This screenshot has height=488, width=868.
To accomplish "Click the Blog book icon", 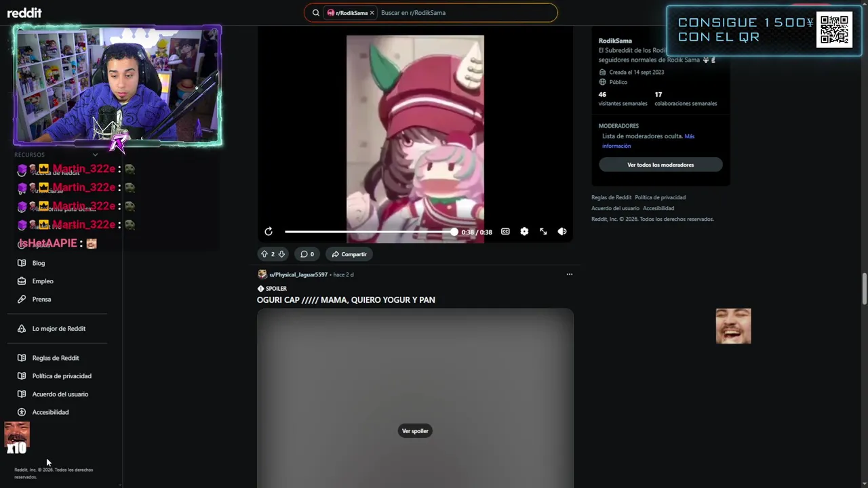I will [x=22, y=263].
